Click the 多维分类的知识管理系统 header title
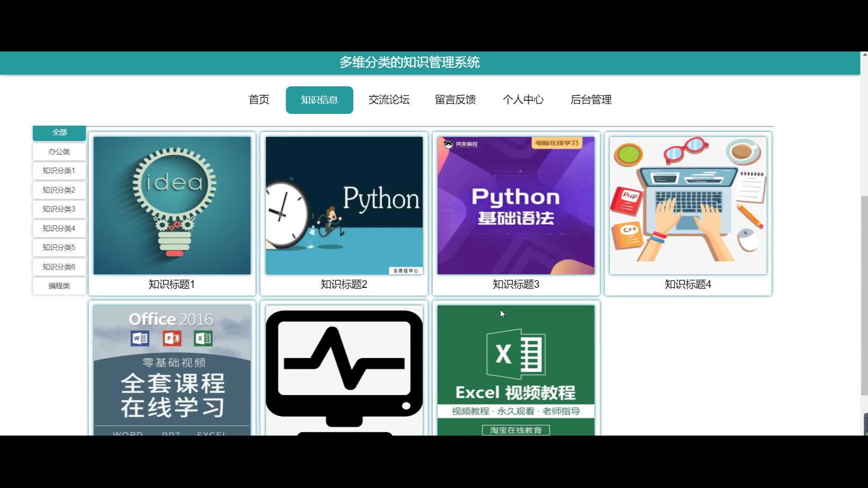The height and width of the screenshot is (488, 868). pyautogui.click(x=410, y=62)
